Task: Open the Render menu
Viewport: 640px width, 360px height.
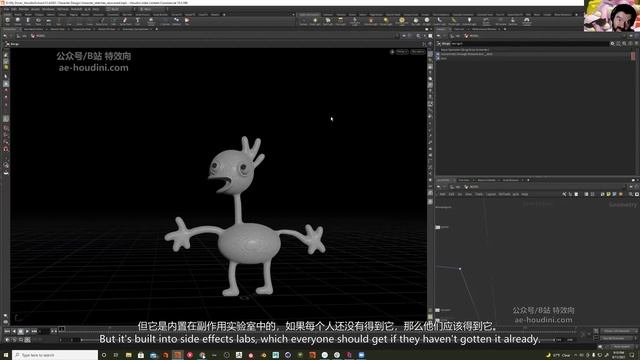Action: [x=23, y=9]
